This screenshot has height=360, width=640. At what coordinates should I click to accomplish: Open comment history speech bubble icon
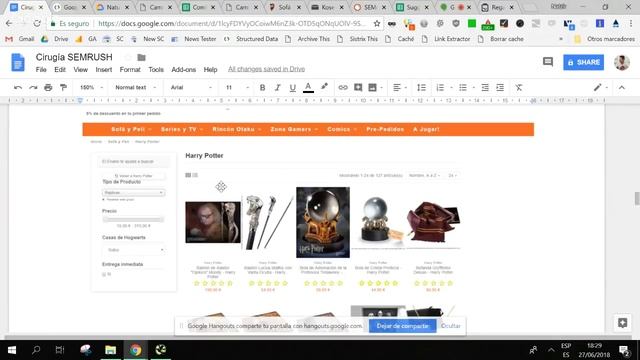[548, 62]
